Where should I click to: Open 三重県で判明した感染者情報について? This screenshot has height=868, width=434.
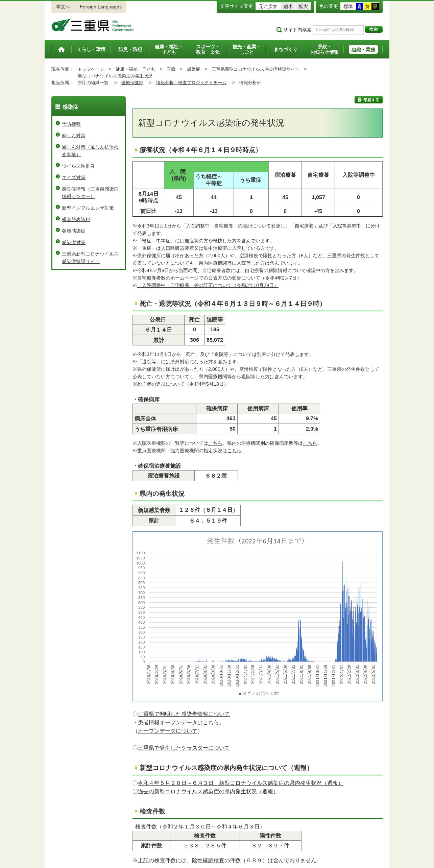pos(184,714)
